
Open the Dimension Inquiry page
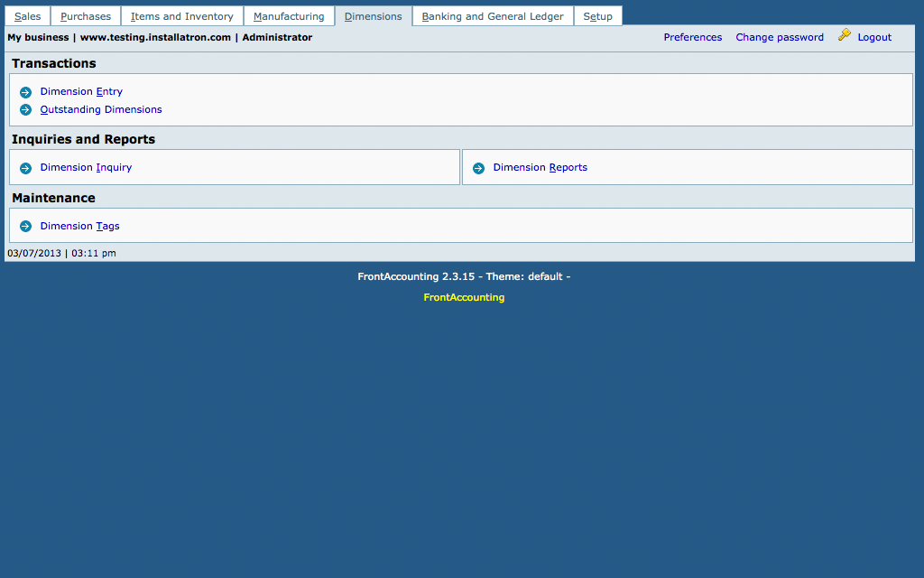[86, 167]
